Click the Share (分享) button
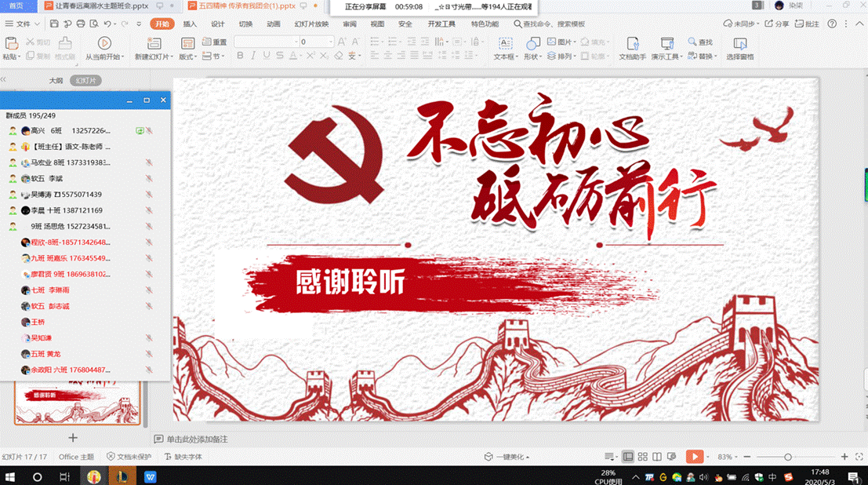 777,24
